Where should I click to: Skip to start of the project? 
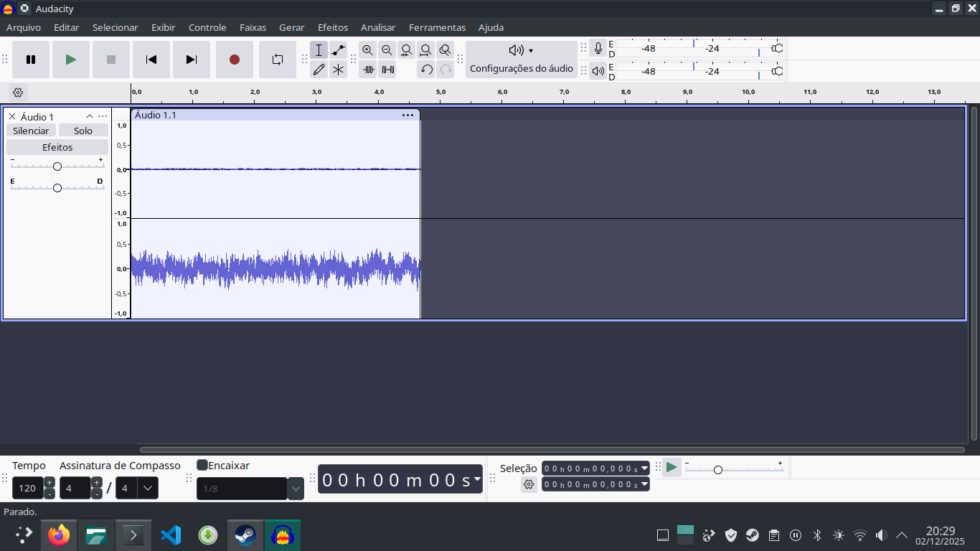(x=151, y=60)
